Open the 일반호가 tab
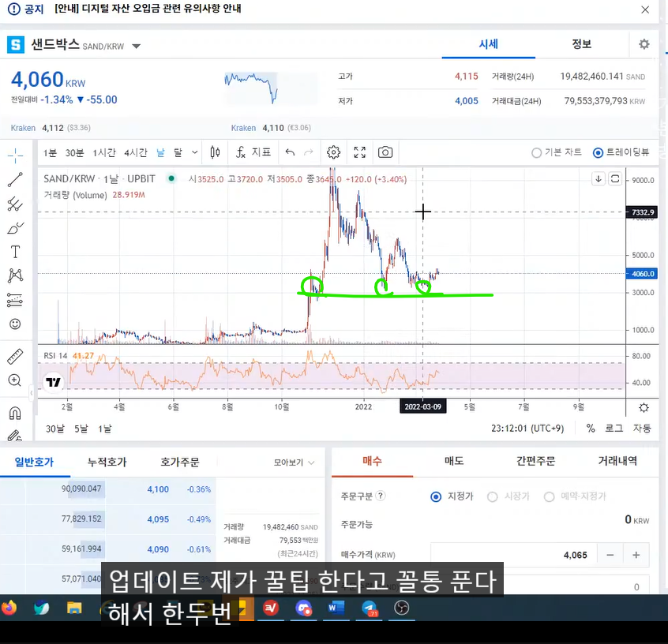 [34, 462]
